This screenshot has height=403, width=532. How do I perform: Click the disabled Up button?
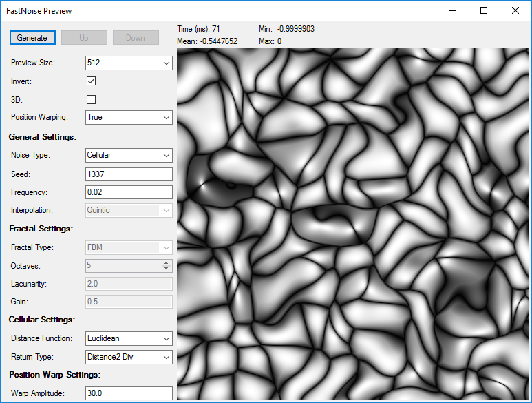point(84,38)
